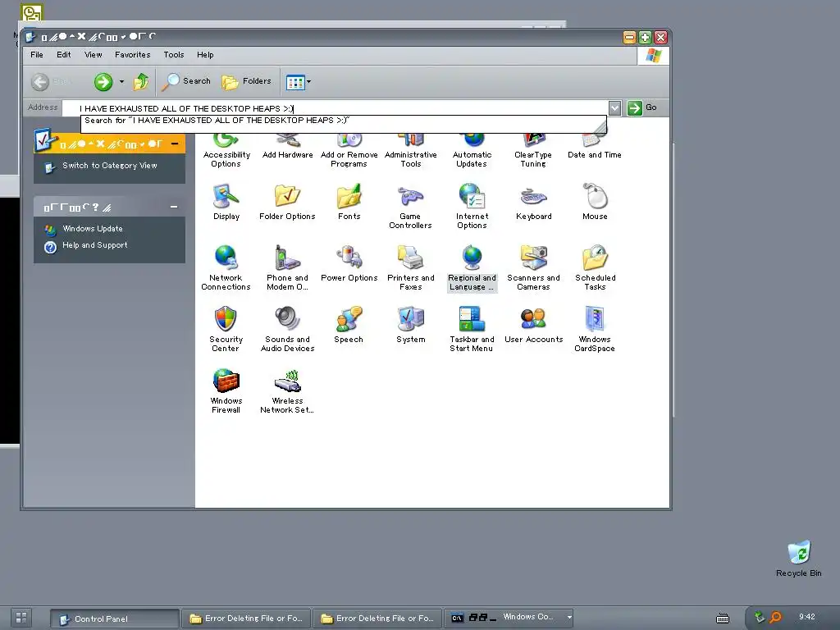This screenshot has width=840, height=630.
Task: Click inside the Address bar text field
Action: (336, 108)
